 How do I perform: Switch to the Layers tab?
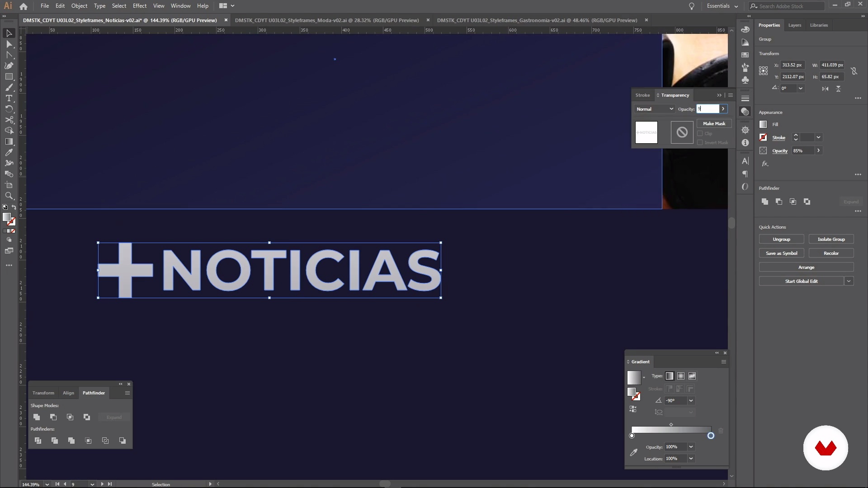794,25
